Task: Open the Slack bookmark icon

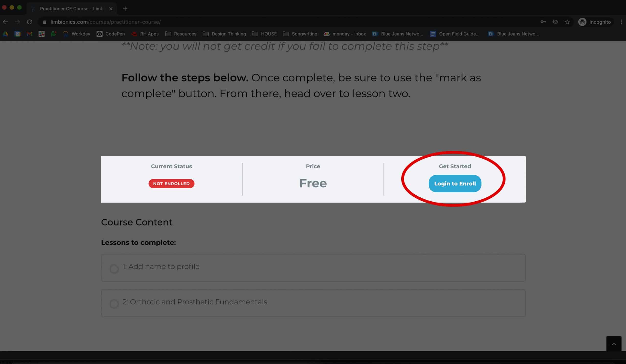Action: 42,34
